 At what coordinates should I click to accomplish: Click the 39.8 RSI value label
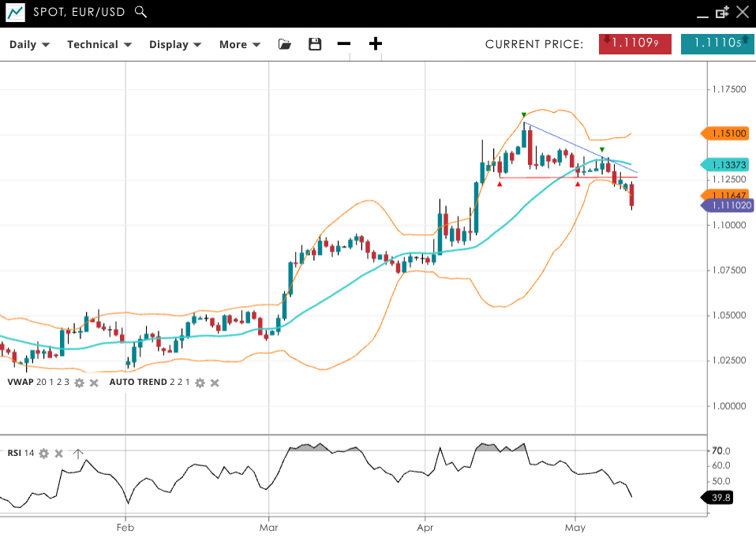pos(720,497)
